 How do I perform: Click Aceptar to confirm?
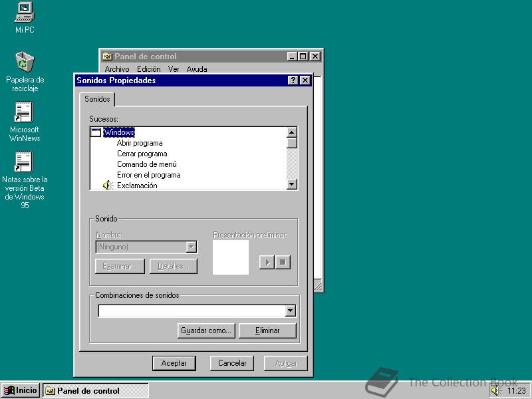[x=174, y=363]
